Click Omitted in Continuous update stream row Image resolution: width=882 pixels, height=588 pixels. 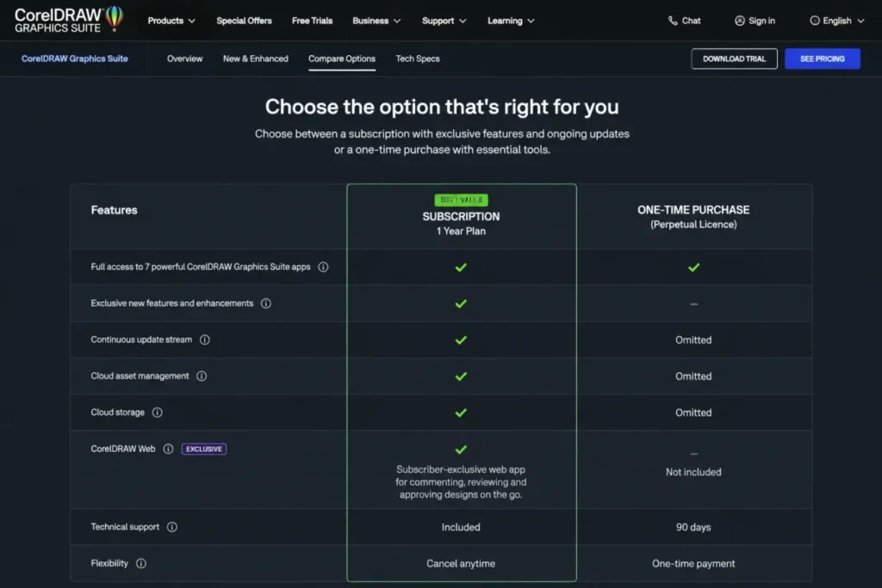tap(693, 340)
